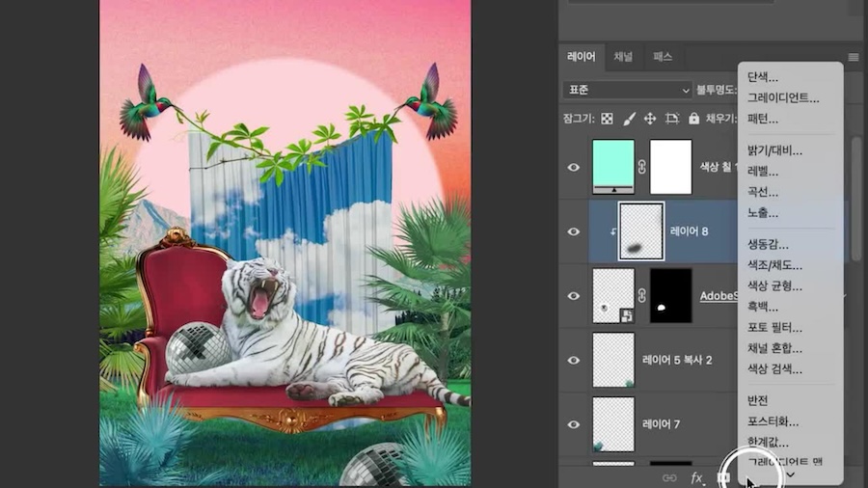Choose 생동감... adjustment
Screen dimensions: 868x488
(768, 244)
